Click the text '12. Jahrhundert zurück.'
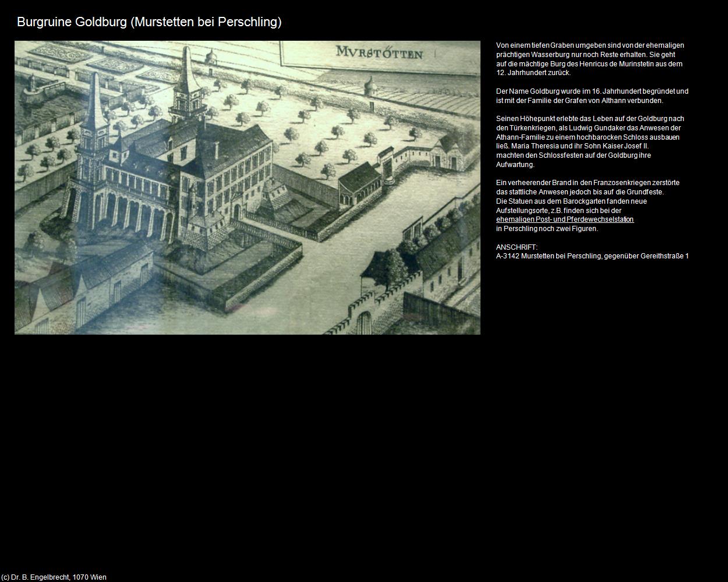The width and height of the screenshot is (728, 582). tap(533, 73)
